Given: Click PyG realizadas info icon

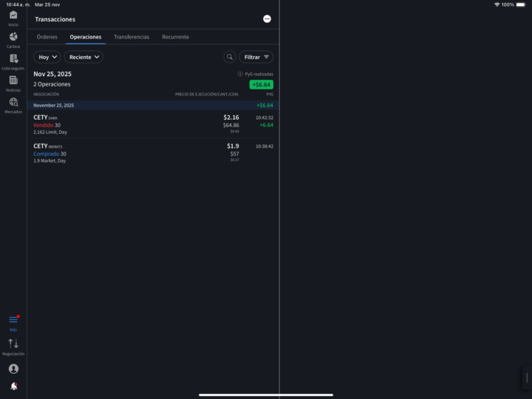Looking at the screenshot, I should [x=240, y=75].
